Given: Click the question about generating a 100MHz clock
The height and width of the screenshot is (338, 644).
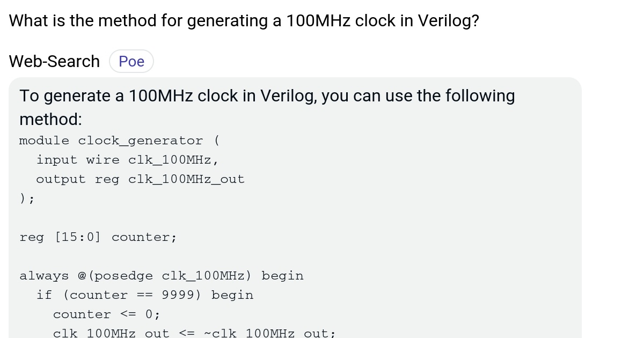Looking at the screenshot, I should pyautogui.click(x=243, y=20).
